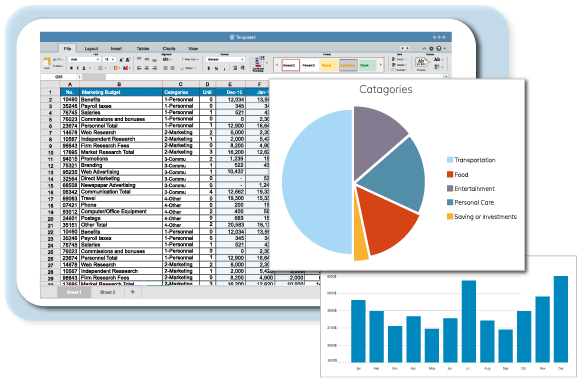Click the cell name box field
The height and width of the screenshot is (378, 577).
coord(60,77)
